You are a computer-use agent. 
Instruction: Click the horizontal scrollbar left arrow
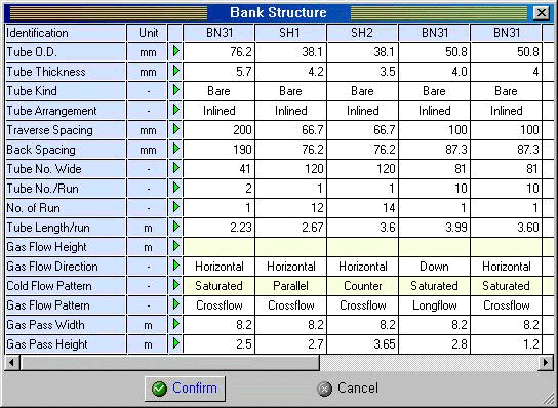[x=12, y=363]
